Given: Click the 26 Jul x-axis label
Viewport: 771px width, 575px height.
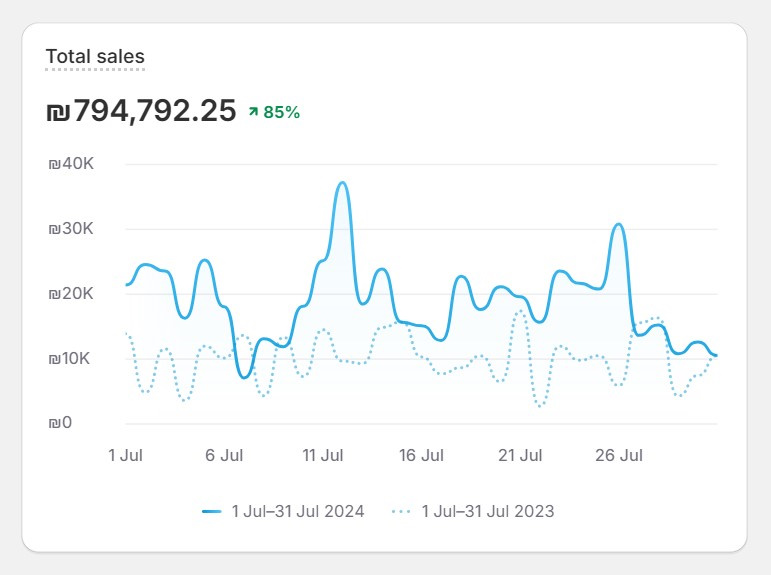Looking at the screenshot, I should tap(618, 456).
